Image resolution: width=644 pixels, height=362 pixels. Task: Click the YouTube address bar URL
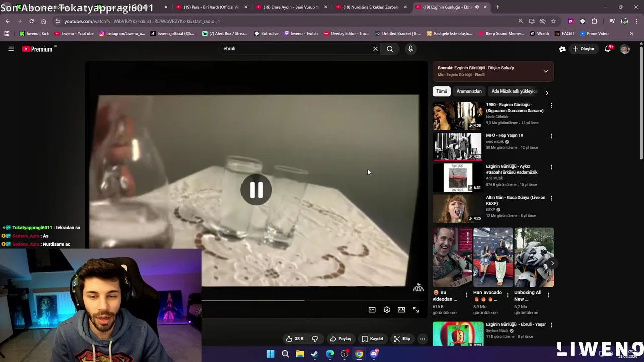pos(142,21)
